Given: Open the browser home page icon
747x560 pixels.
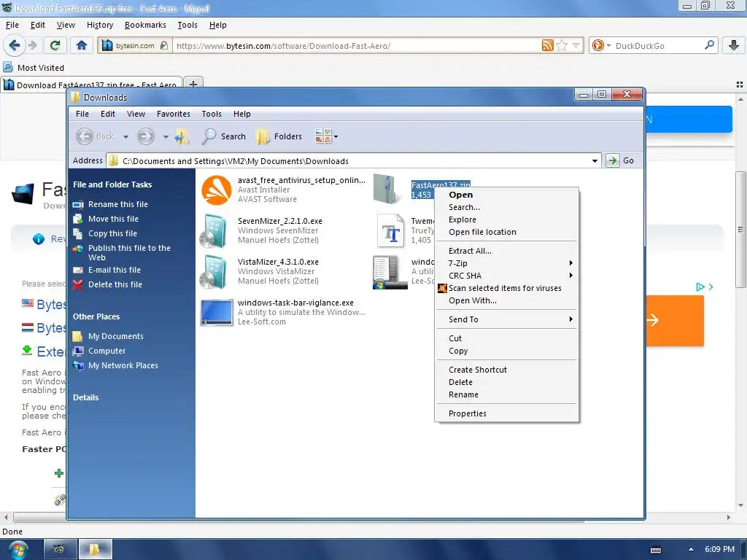Looking at the screenshot, I should (82, 45).
